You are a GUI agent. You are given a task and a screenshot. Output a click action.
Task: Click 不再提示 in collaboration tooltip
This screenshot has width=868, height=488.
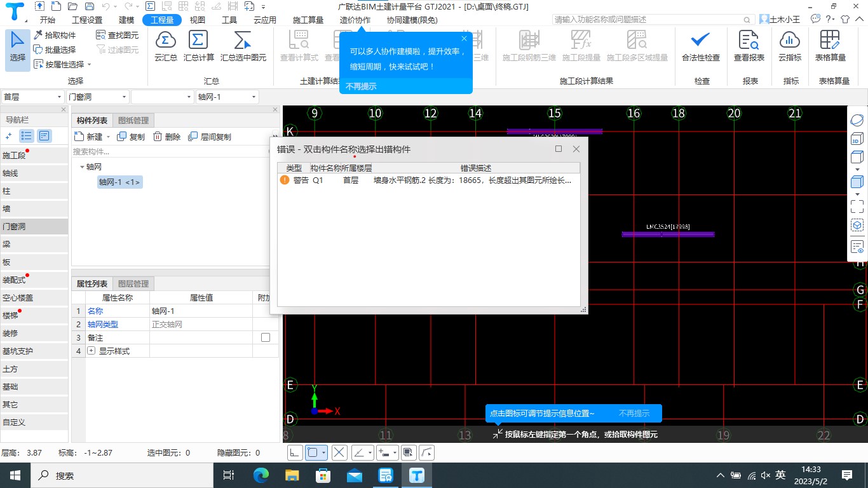(361, 86)
